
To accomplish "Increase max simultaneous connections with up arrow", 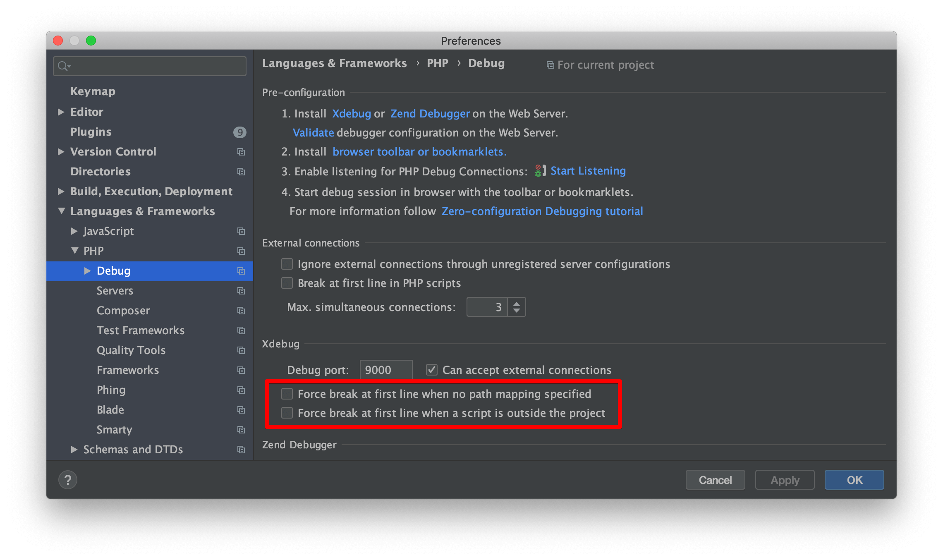I will [517, 303].
